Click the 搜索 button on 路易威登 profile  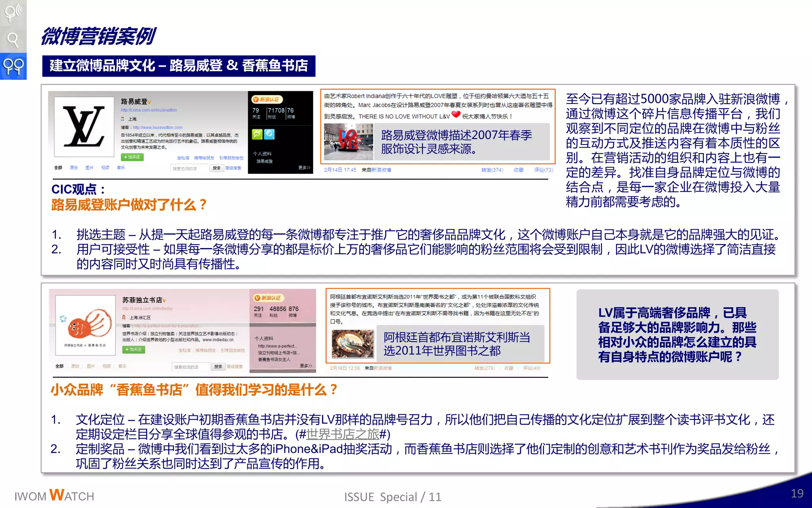pos(216,168)
